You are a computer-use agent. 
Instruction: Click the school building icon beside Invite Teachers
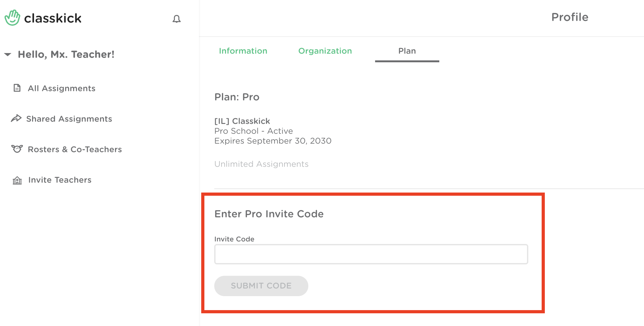coord(17,180)
